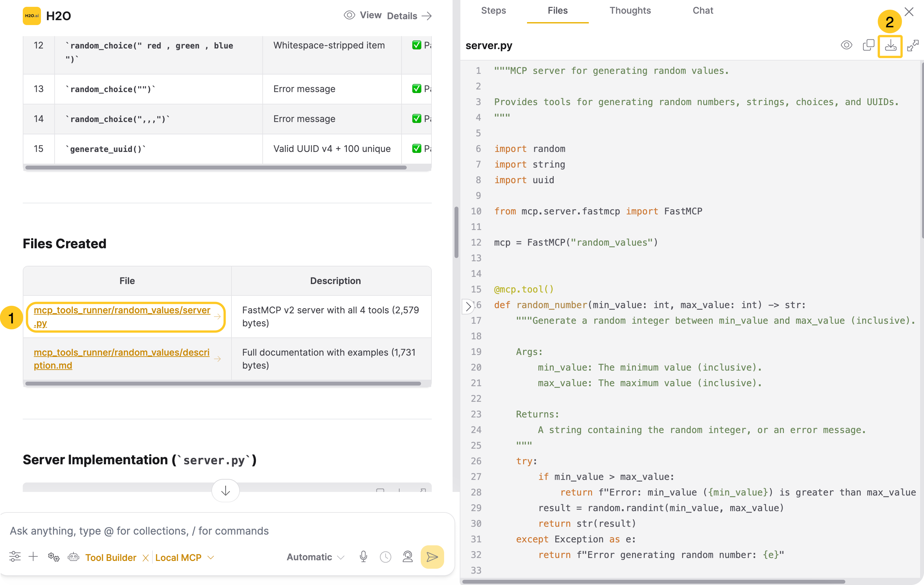Open the mcp_tools_runner/random_values/description.md link
The image size is (924, 585).
(x=122, y=359)
